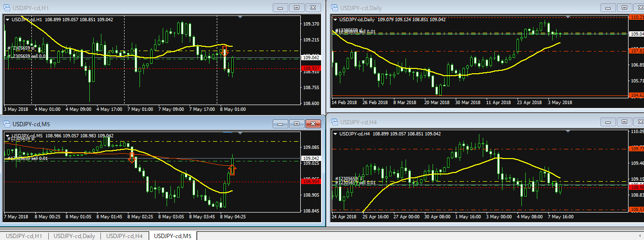Click red 108.937 price label in H1 chart
Viewport: 644px width, 240px height.
(x=310, y=68)
